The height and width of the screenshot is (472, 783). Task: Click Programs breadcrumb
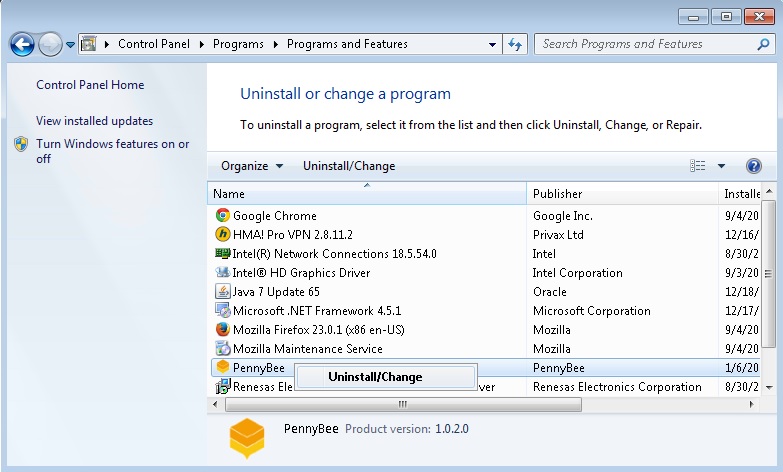point(238,44)
